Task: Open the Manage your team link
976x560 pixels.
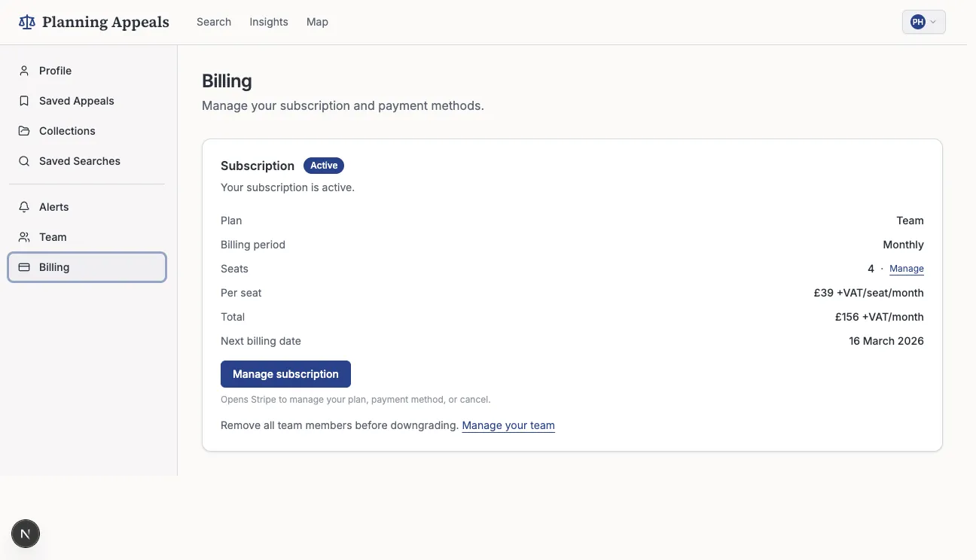Action: click(x=508, y=425)
